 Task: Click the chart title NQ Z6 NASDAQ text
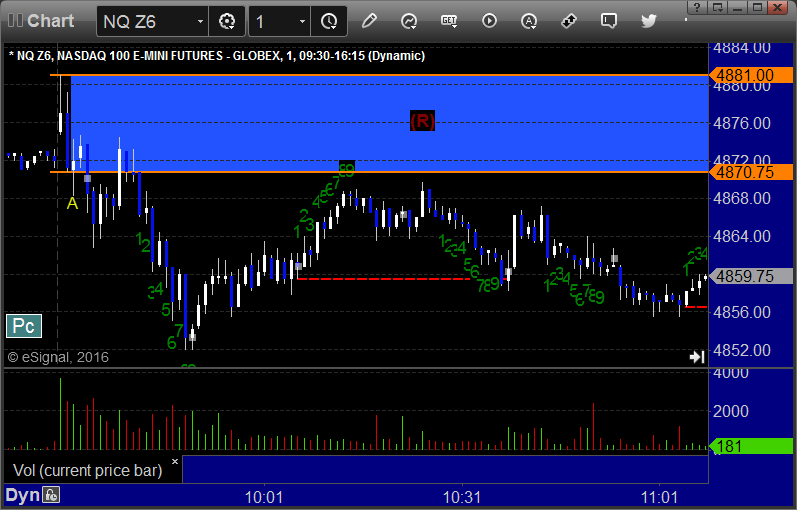217,55
